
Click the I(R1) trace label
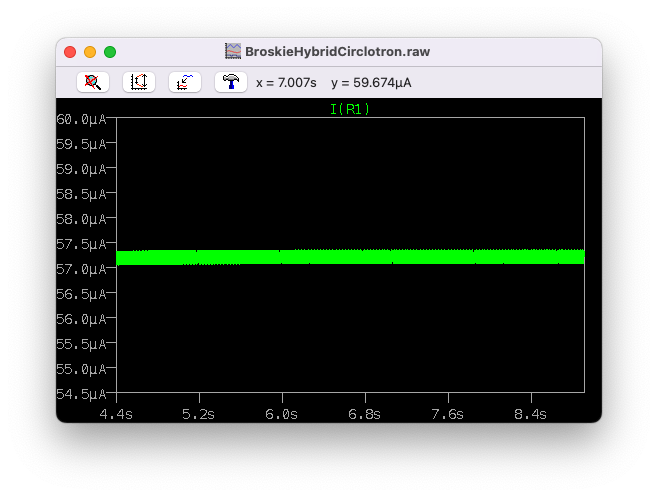(x=350, y=110)
